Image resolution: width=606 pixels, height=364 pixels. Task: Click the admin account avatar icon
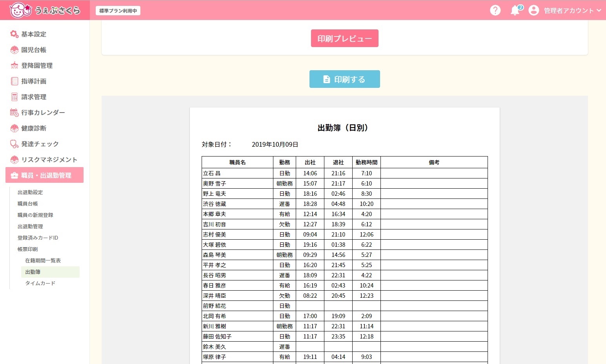533,10
